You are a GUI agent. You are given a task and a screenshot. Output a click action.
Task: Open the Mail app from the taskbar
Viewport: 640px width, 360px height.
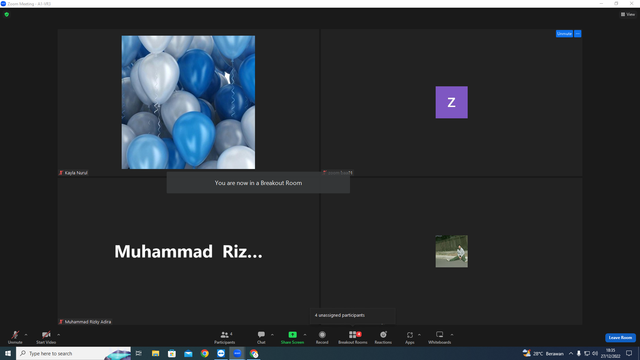pyautogui.click(x=188, y=353)
